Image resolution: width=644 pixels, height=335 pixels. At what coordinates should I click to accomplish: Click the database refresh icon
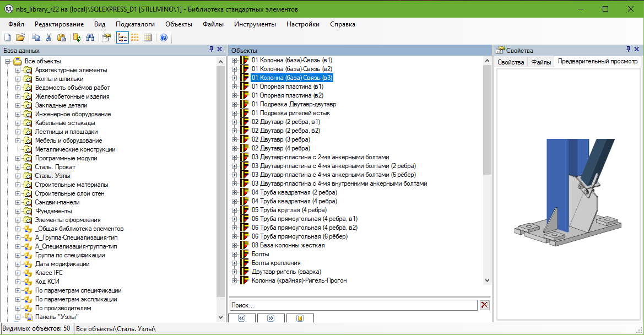pyautogui.click(x=77, y=38)
